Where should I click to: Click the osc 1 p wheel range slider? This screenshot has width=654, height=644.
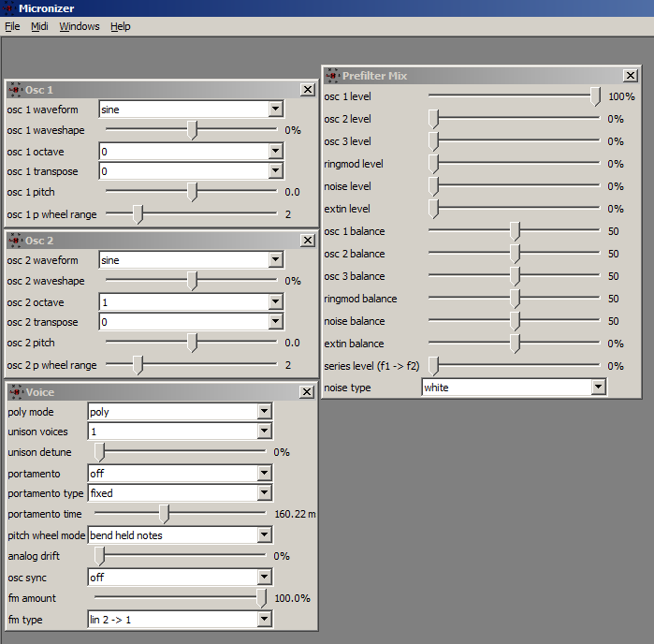[x=192, y=214]
